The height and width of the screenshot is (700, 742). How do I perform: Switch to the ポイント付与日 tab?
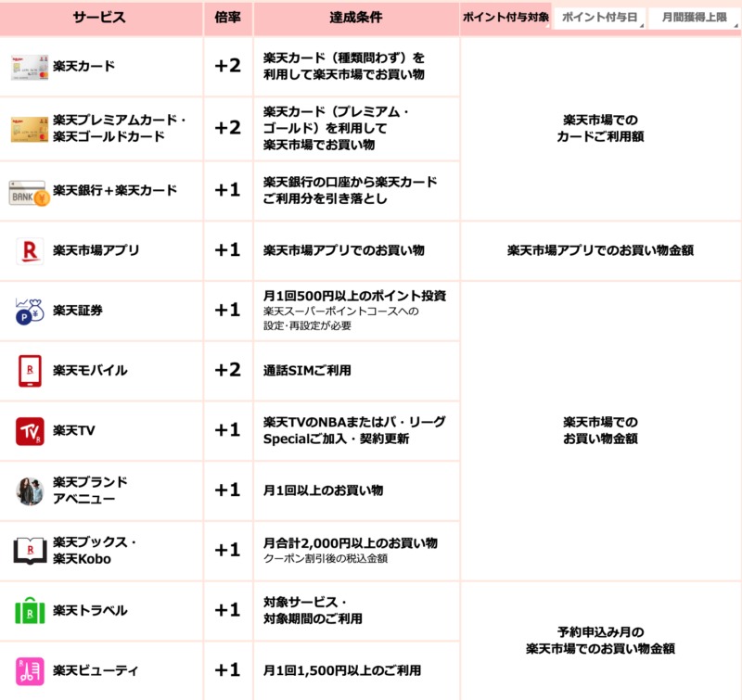pyautogui.click(x=599, y=18)
